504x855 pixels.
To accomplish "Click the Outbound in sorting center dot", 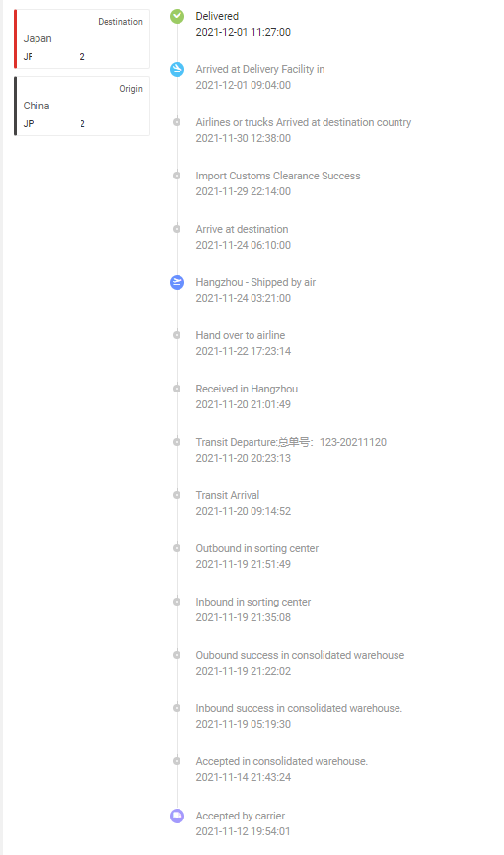I will 177,548.
